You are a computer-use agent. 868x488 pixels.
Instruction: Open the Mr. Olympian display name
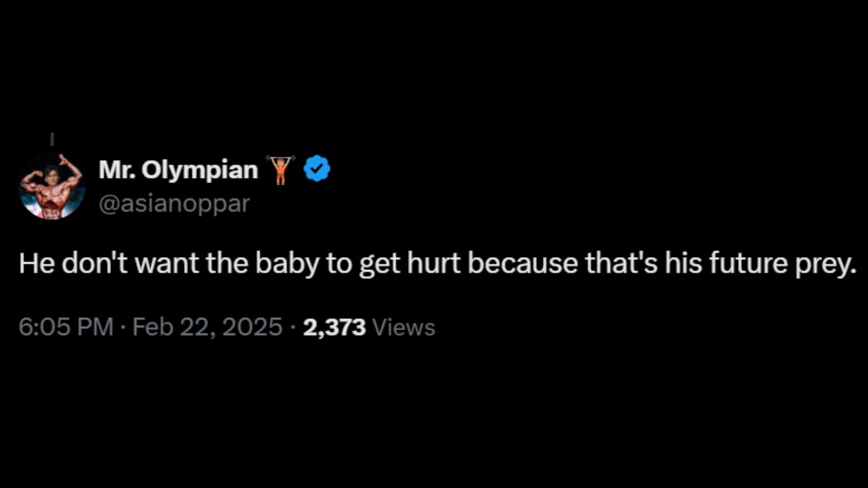pyautogui.click(x=178, y=170)
